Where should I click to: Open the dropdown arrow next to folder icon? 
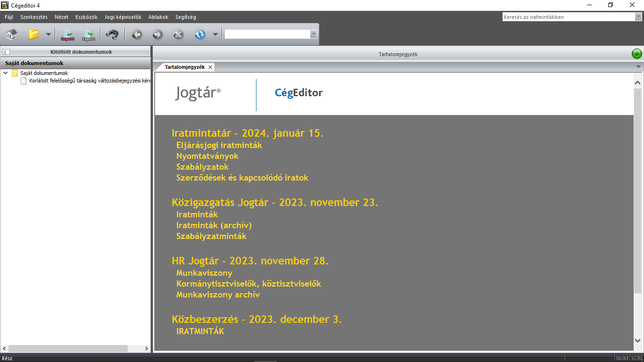point(49,34)
